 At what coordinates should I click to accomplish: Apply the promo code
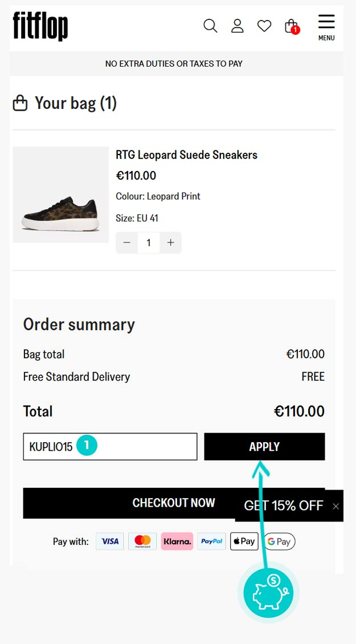(264, 446)
